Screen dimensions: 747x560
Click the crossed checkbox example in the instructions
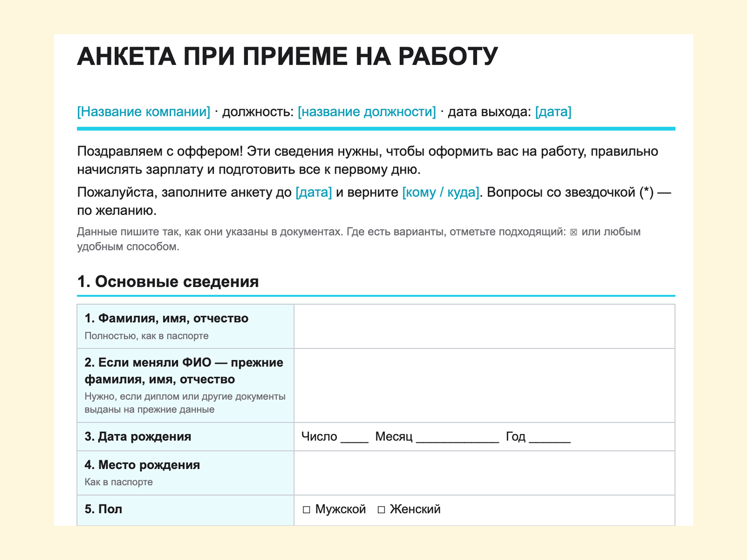(573, 232)
